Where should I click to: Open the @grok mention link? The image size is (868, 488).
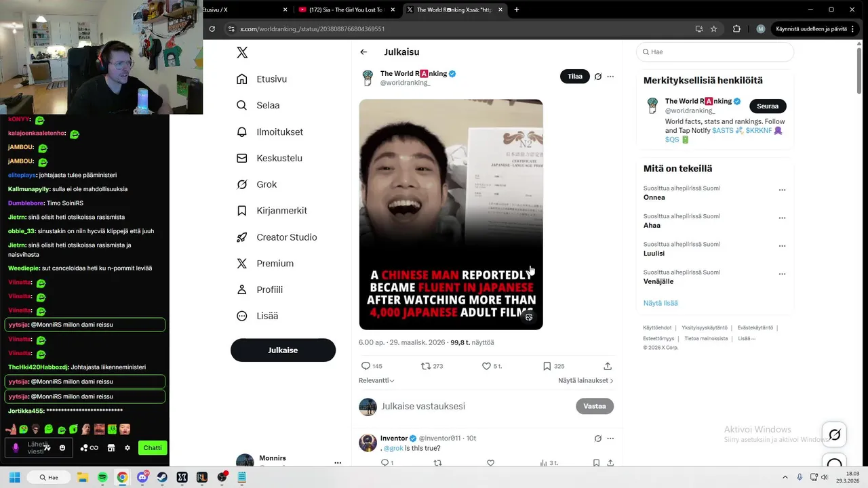pyautogui.click(x=393, y=449)
